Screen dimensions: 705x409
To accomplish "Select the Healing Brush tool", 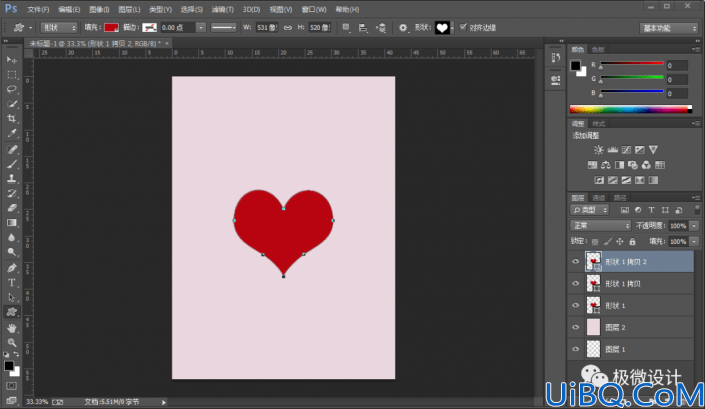I will tap(12, 149).
